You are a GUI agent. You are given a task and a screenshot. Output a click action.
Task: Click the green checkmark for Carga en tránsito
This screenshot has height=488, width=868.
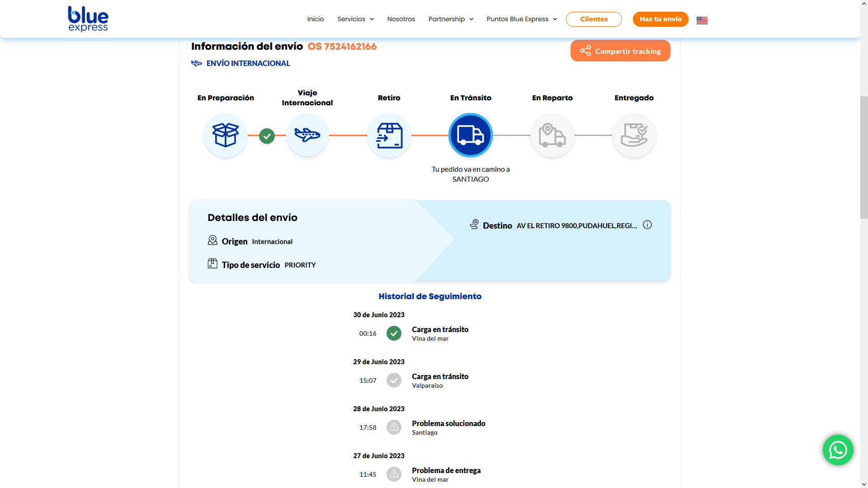(394, 333)
